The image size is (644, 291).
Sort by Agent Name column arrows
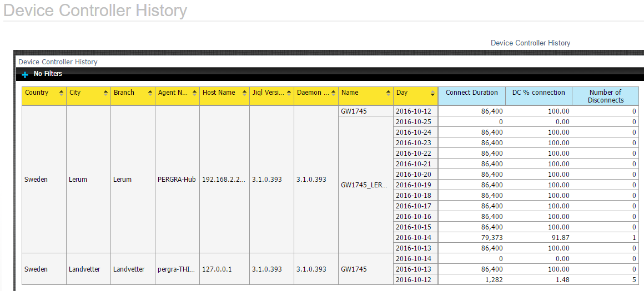[194, 93]
